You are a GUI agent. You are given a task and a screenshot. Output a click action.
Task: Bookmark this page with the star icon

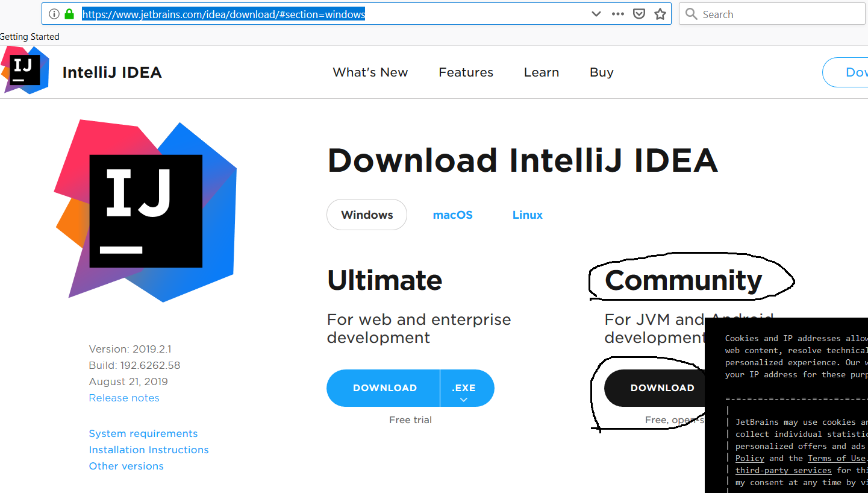point(661,14)
